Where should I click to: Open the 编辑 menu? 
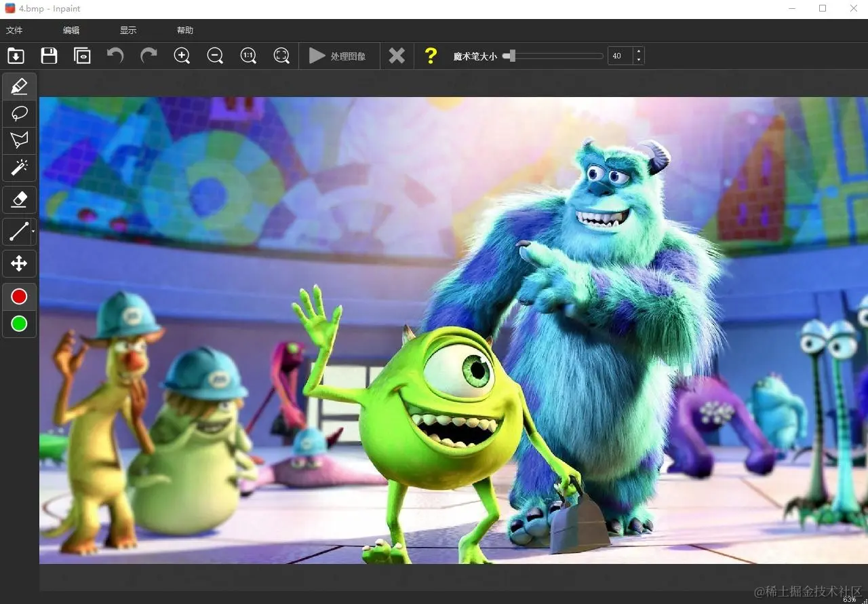71,31
